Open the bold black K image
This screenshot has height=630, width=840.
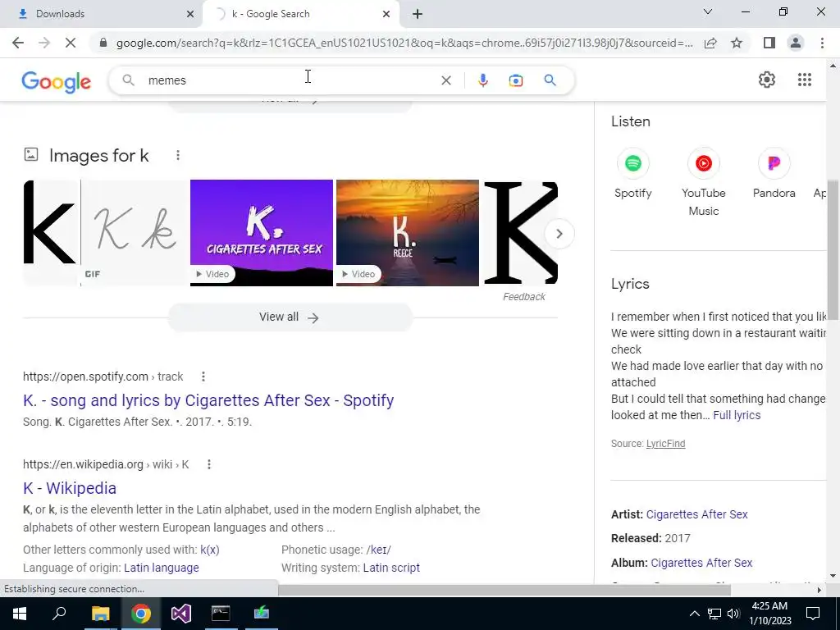[x=51, y=233]
